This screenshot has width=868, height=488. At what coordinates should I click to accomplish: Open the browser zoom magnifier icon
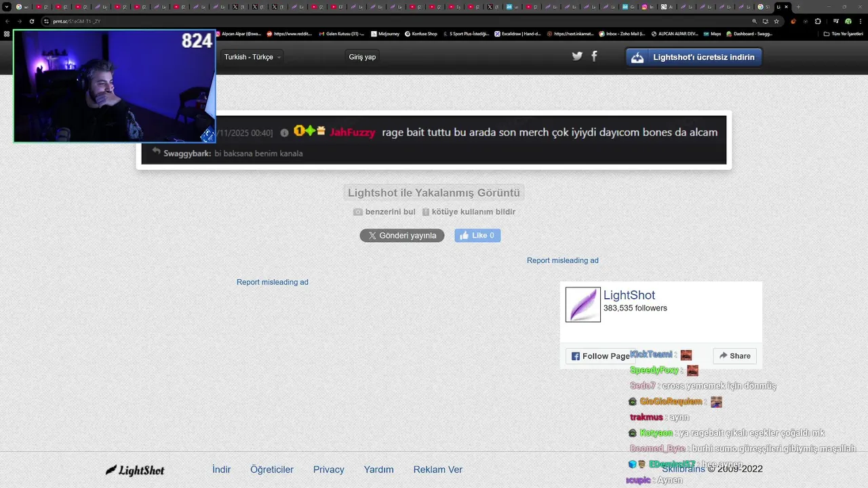point(754,21)
